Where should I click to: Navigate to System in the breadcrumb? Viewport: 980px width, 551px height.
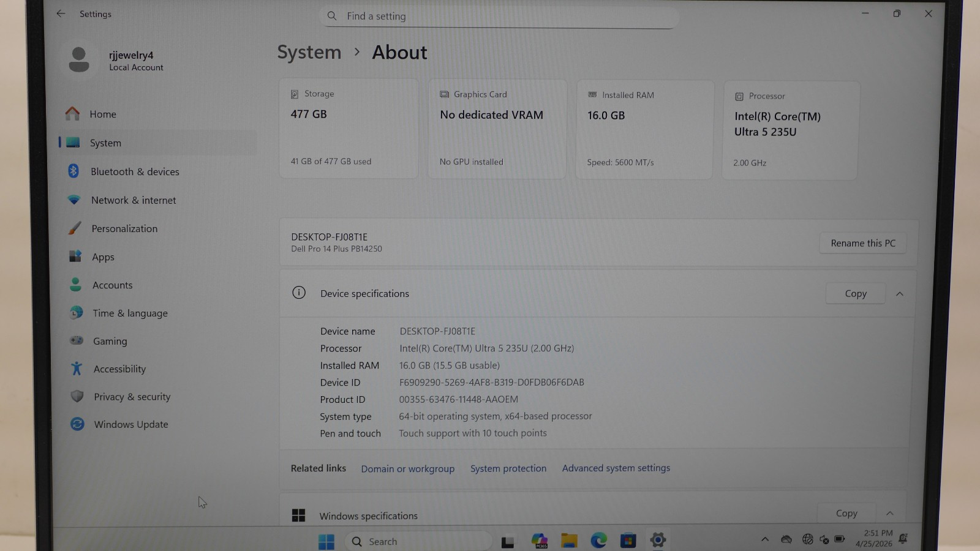[x=309, y=53]
